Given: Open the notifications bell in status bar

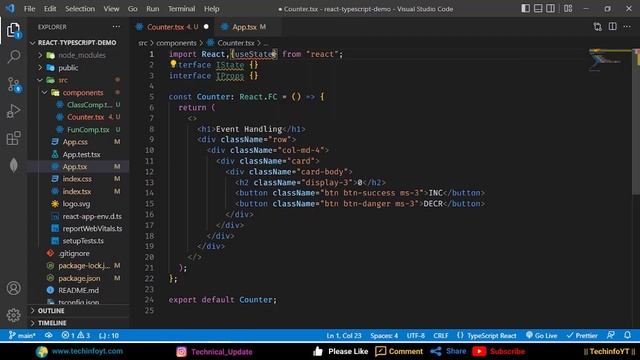Looking at the screenshot, I should (628, 336).
